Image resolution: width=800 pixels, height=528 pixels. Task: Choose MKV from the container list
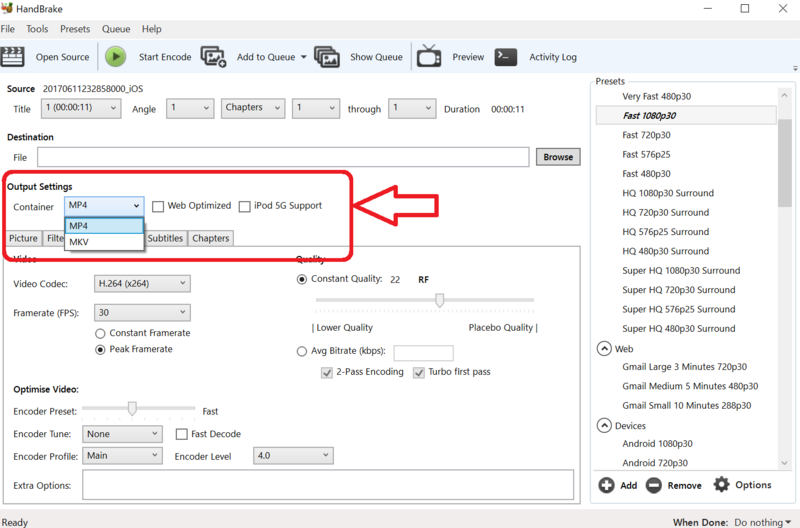point(104,242)
